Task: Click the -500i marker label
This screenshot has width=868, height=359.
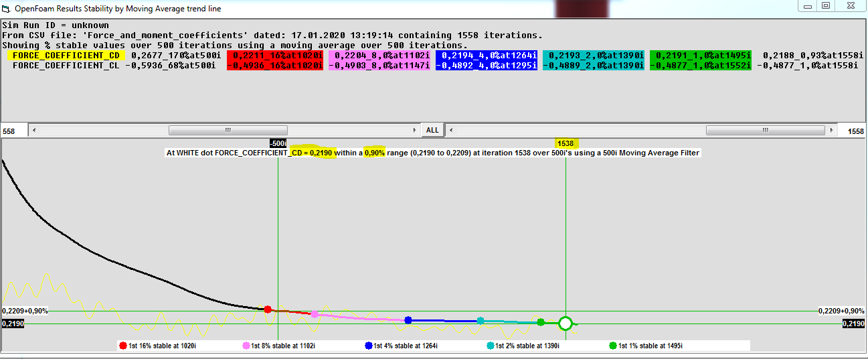Action: [x=278, y=143]
